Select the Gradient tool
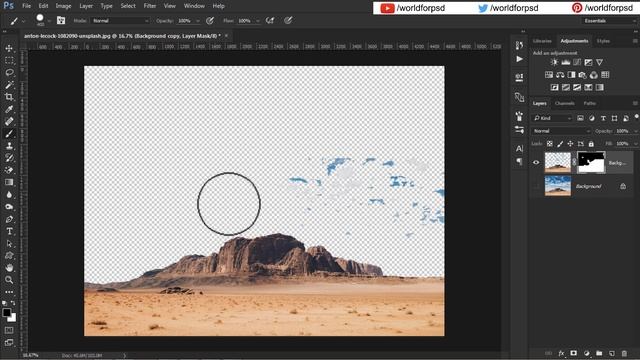The height and width of the screenshot is (360, 640). (9, 182)
